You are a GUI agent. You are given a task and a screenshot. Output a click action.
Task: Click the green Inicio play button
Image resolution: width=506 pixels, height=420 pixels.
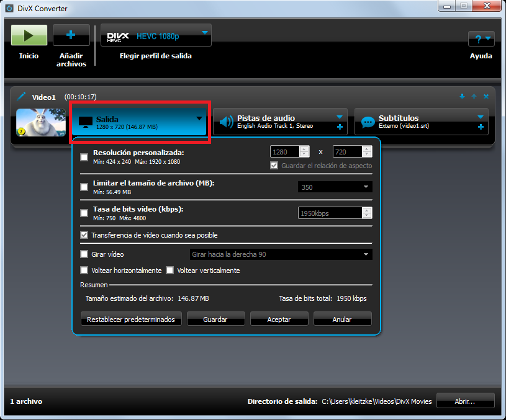[x=29, y=35]
